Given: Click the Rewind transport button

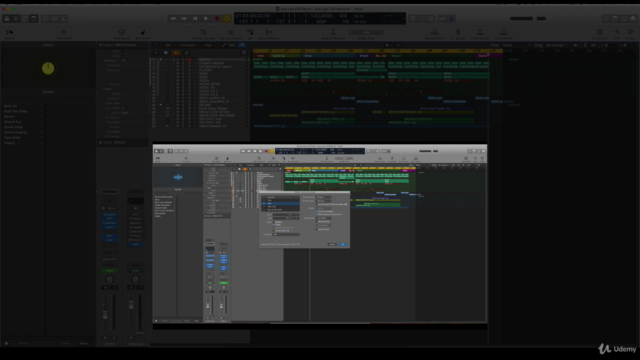Looking at the screenshot, I should click(173, 18).
